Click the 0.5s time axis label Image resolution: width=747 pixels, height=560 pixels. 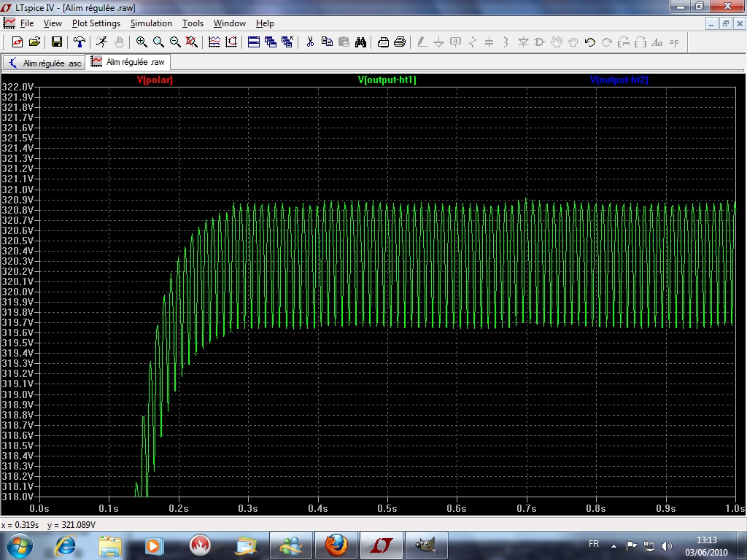point(387,508)
